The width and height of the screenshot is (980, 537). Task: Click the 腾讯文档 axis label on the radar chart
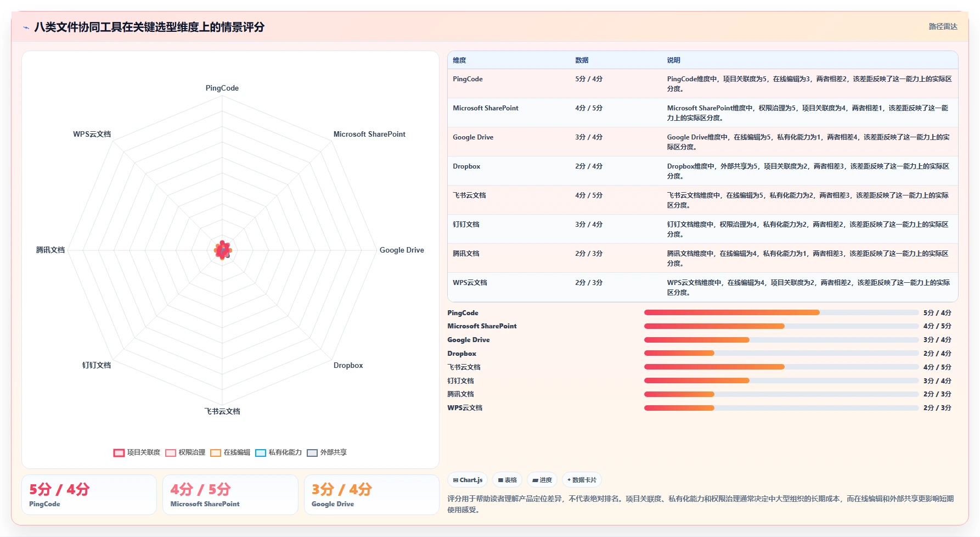(x=50, y=250)
